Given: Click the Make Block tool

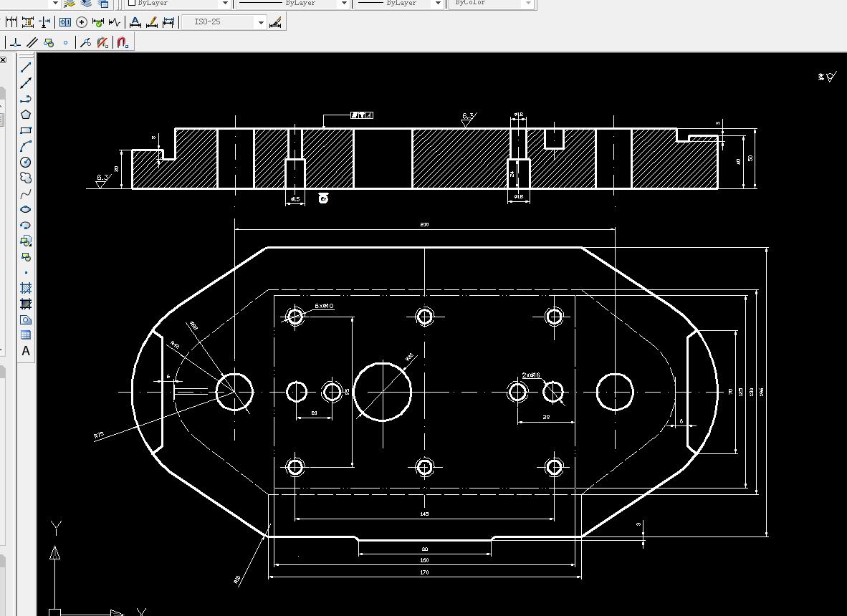Looking at the screenshot, I should [25, 256].
